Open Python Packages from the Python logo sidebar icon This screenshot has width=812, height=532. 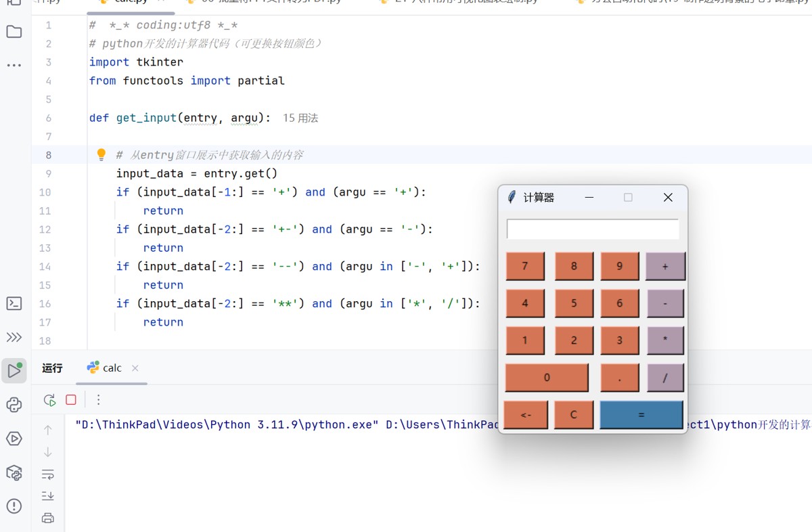point(14,405)
